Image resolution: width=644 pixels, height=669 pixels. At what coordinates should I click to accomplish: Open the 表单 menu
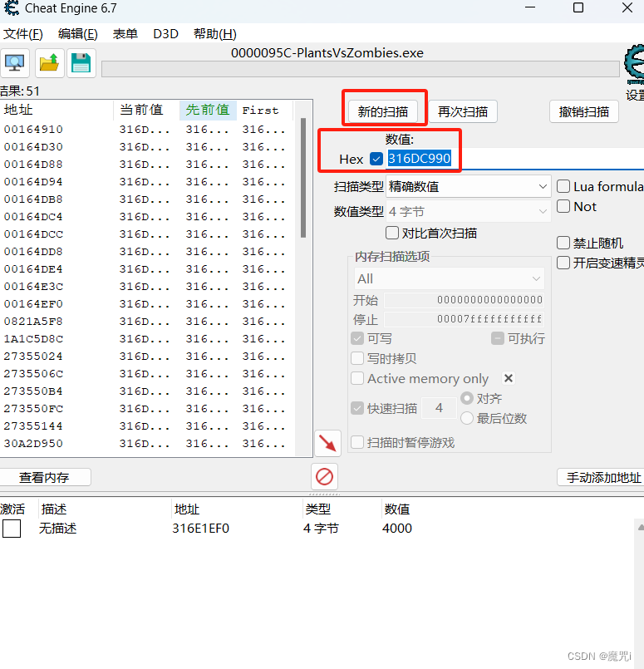coord(125,34)
